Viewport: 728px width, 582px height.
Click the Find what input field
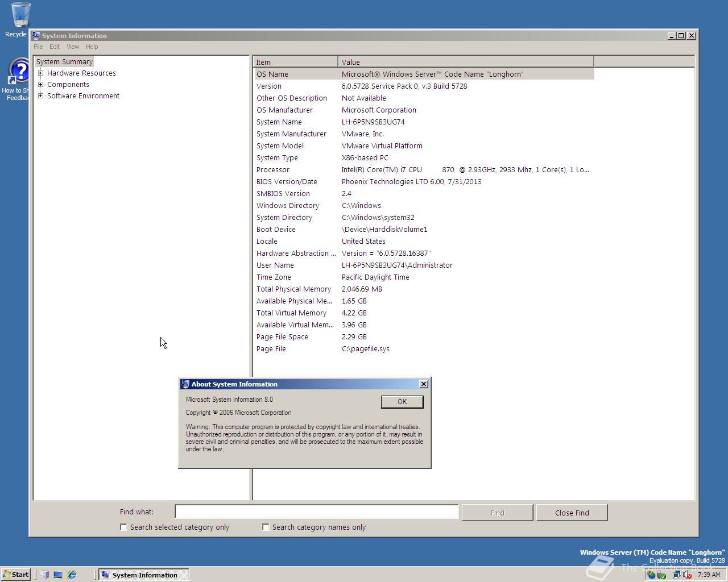316,512
